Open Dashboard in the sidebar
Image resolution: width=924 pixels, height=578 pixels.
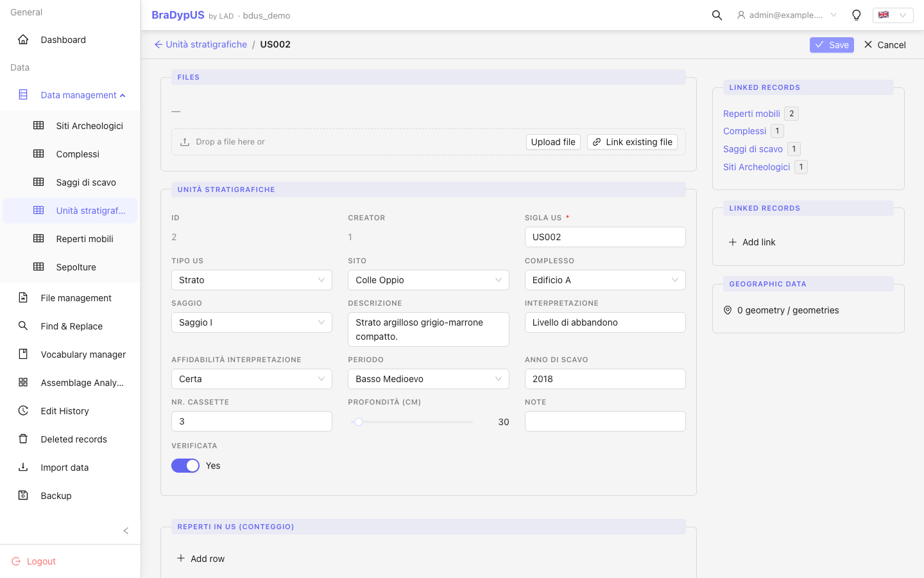pos(70,40)
